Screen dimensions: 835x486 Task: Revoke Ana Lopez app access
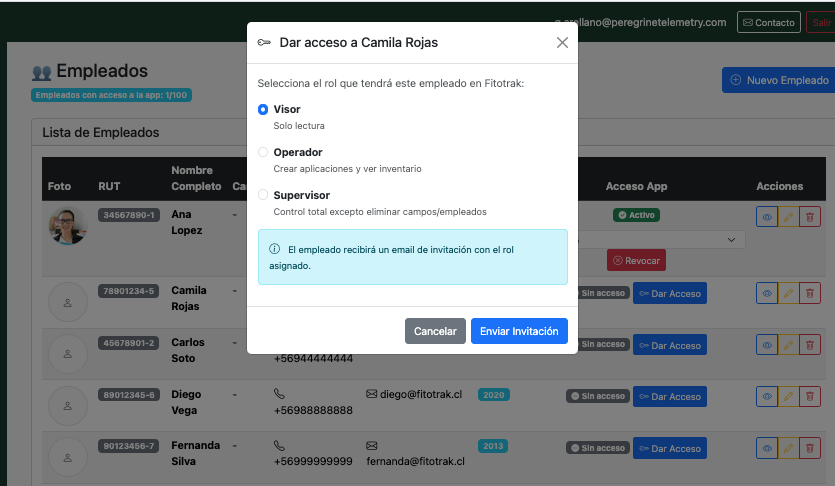click(636, 260)
